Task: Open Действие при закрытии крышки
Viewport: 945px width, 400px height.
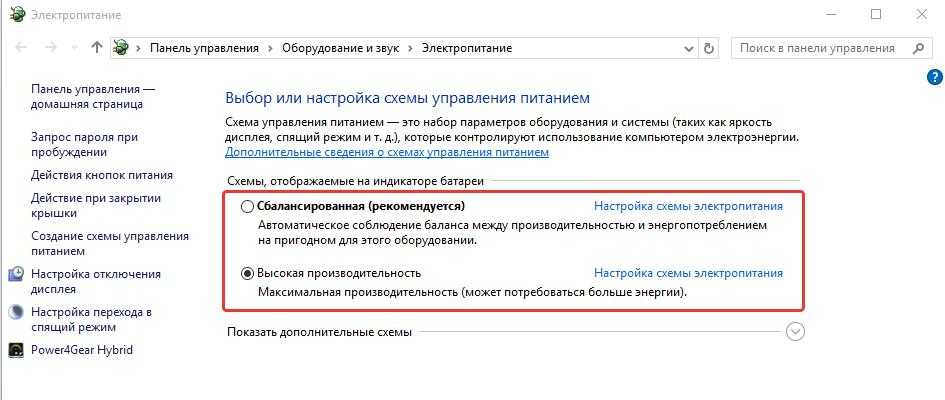Action: [96, 205]
